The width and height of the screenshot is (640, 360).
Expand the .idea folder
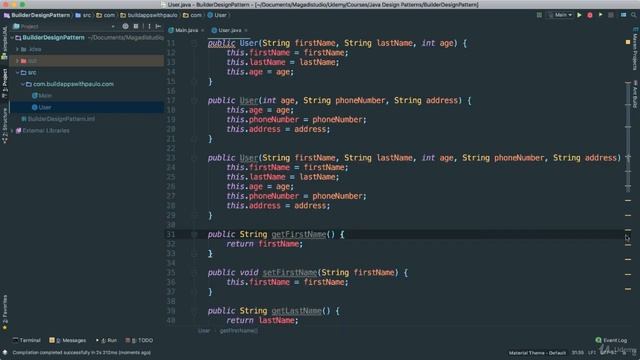(18, 49)
